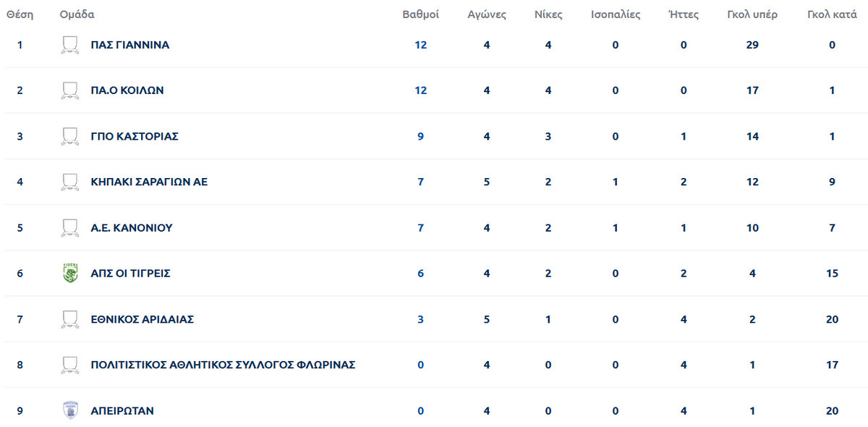This screenshot has height=427, width=868.
Task: Open the ΑΠΕΙΡΩΤΑΝ team link
Action: click(x=122, y=410)
